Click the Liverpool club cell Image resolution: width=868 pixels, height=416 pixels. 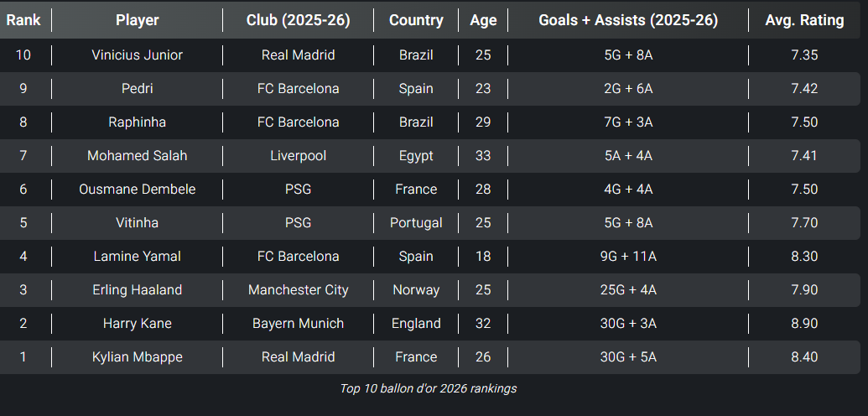point(298,156)
